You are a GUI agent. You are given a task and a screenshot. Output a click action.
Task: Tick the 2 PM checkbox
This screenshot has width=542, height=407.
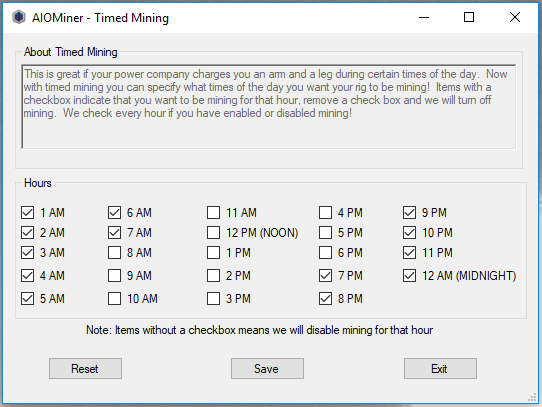(x=213, y=276)
